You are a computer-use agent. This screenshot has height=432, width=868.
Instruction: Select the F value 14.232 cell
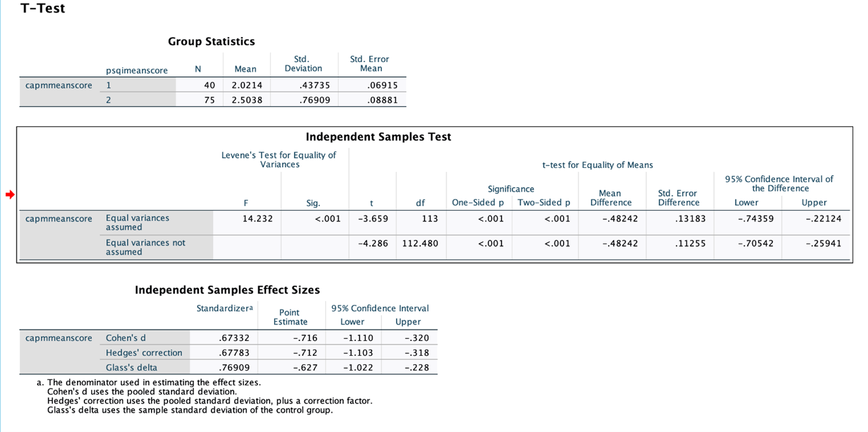click(x=258, y=218)
